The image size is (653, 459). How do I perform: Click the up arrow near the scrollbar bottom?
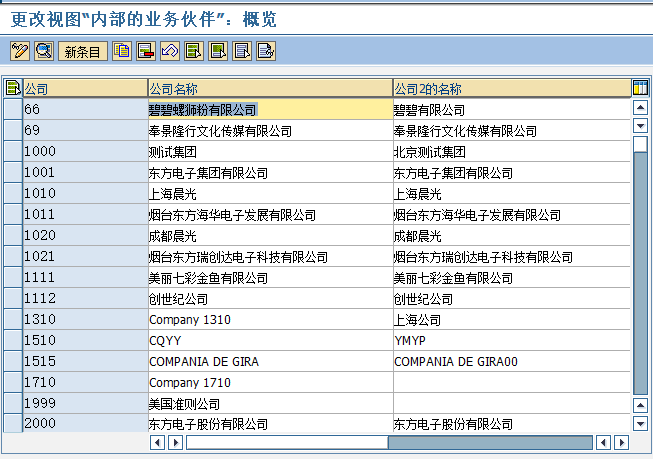click(640, 405)
